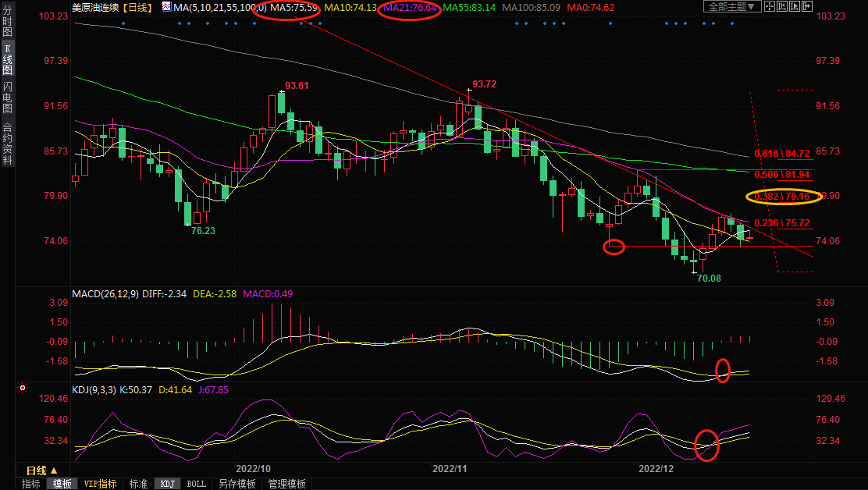
Task: Open the 合约资料 sidebar panel
Action: (7, 144)
